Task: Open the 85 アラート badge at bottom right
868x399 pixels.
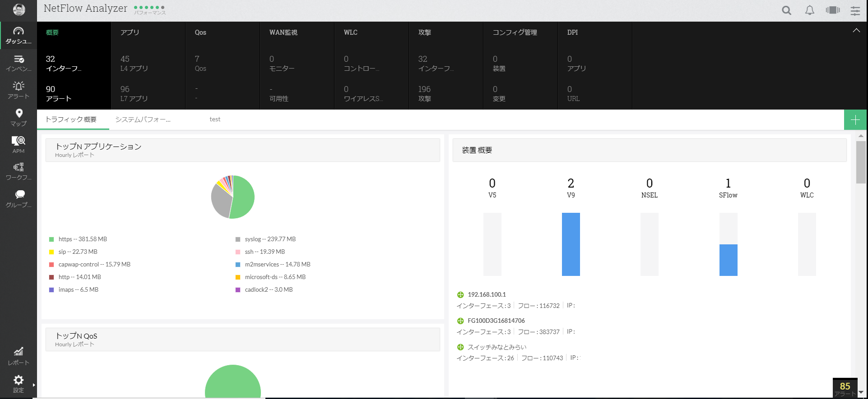Action: [x=845, y=388]
